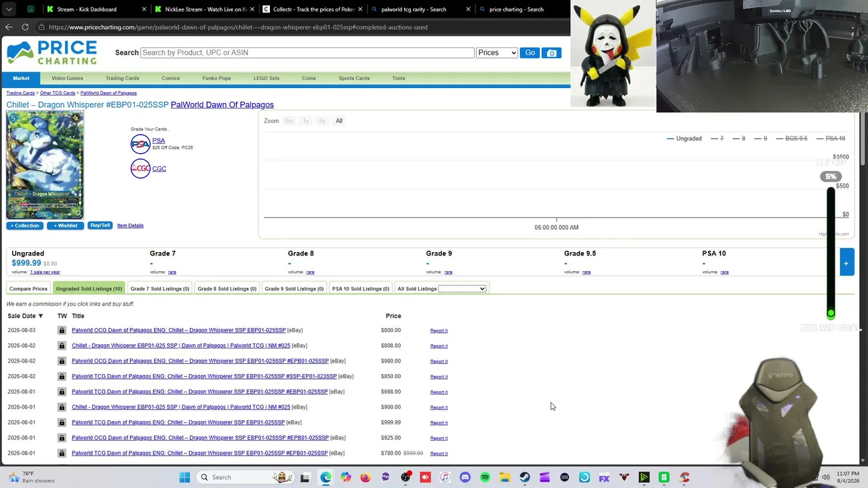Screen dimensions: 868x488
Task: Open the PalWorld Dawn Of Palpagos title link
Action: [x=222, y=105]
